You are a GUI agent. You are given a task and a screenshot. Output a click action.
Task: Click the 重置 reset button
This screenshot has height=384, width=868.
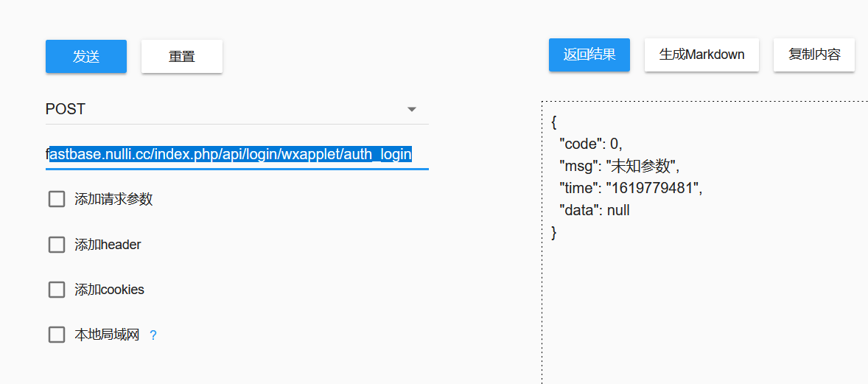point(181,57)
